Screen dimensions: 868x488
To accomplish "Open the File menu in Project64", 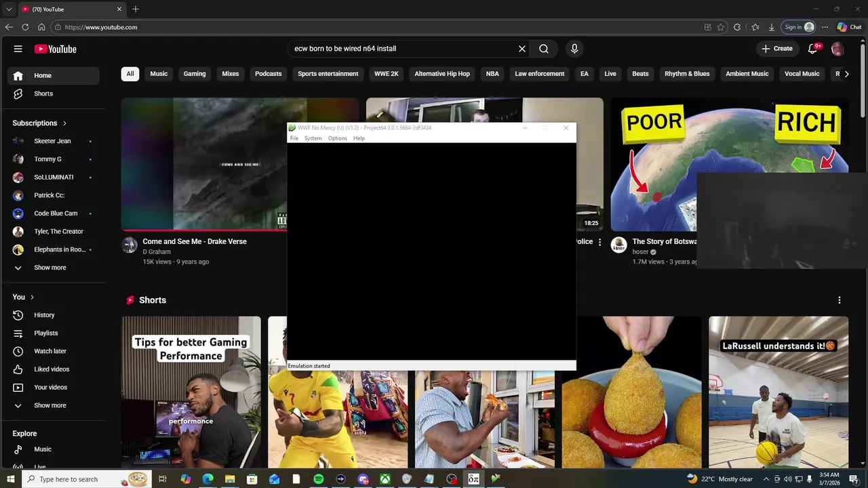I will [294, 138].
